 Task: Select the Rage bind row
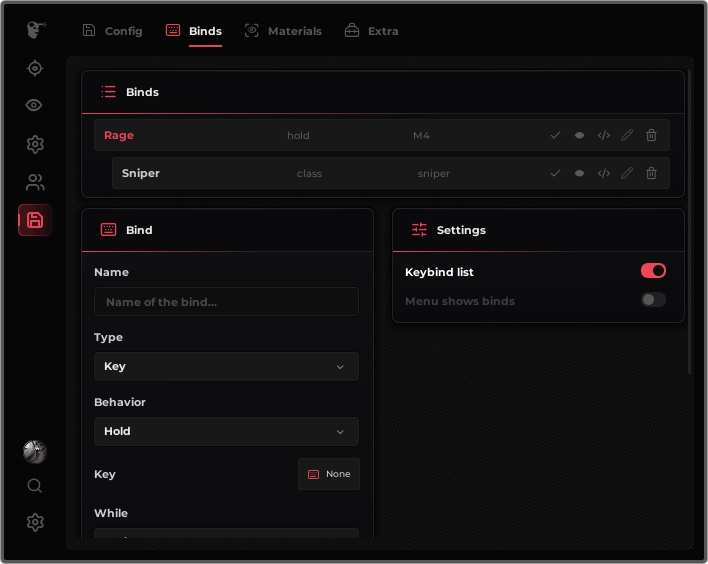382,135
